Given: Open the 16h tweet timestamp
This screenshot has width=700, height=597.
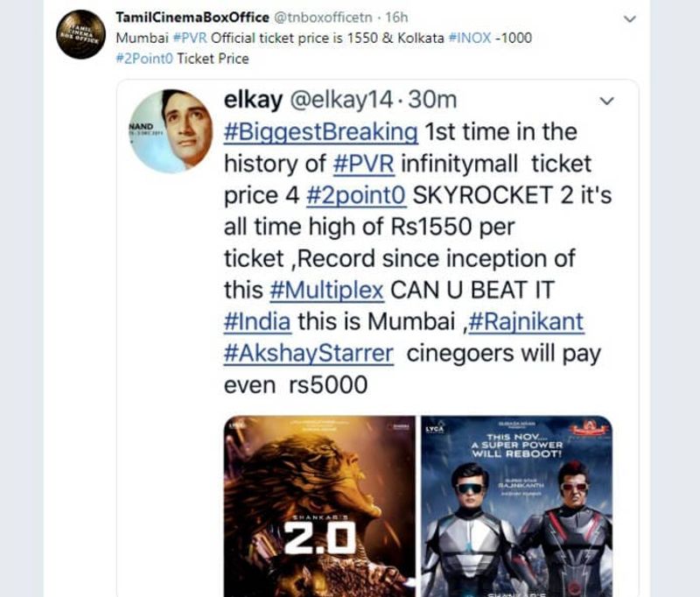Looking at the screenshot, I should 396,18.
